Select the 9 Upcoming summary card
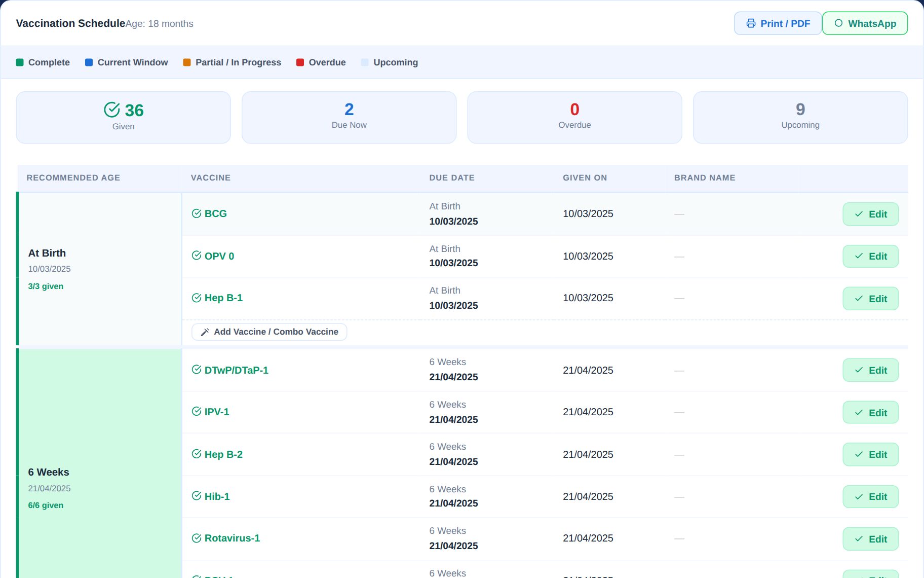This screenshot has height=578, width=924. [800, 118]
